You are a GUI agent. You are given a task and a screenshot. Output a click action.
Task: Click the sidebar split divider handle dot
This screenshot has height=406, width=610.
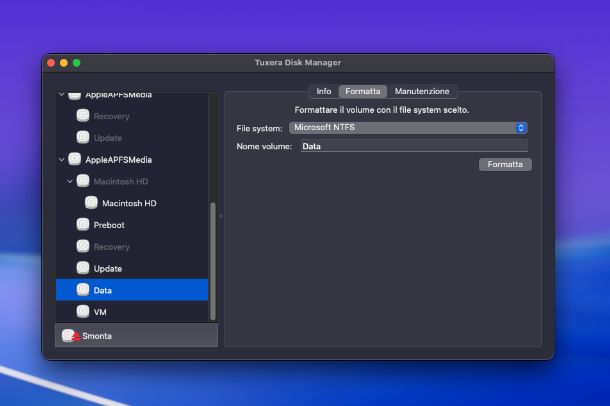click(x=221, y=215)
